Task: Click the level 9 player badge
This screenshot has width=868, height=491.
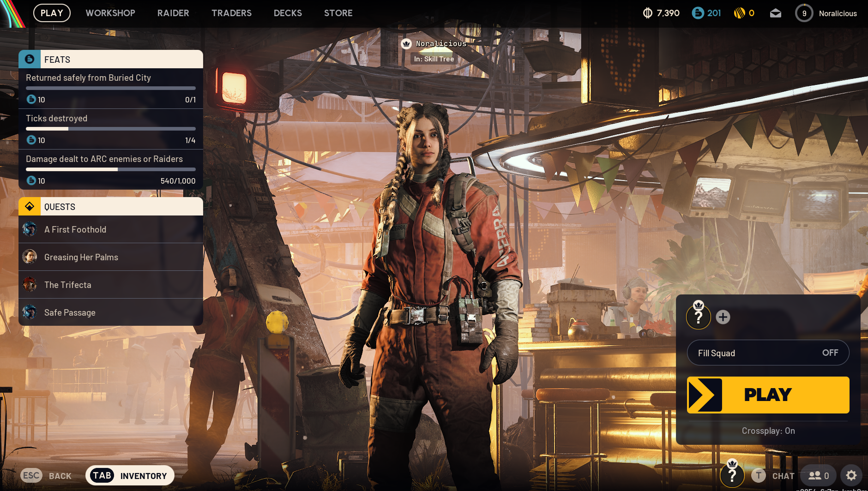Action: click(804, 13)
